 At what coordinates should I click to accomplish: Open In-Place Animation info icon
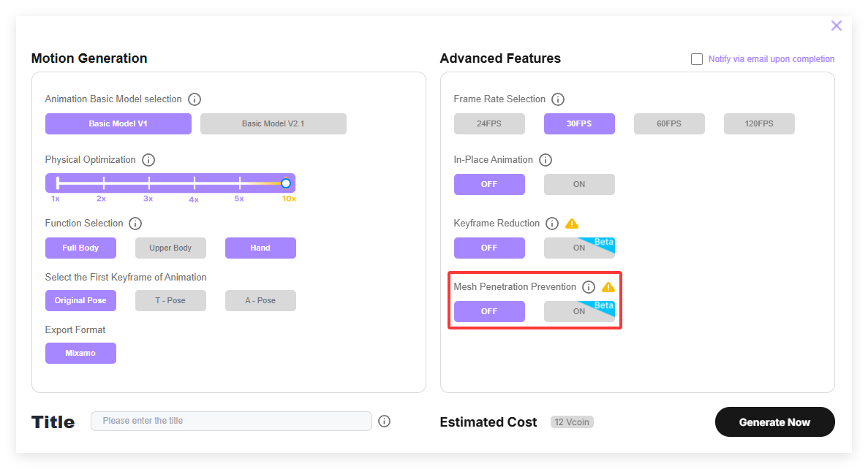[546, 160]
